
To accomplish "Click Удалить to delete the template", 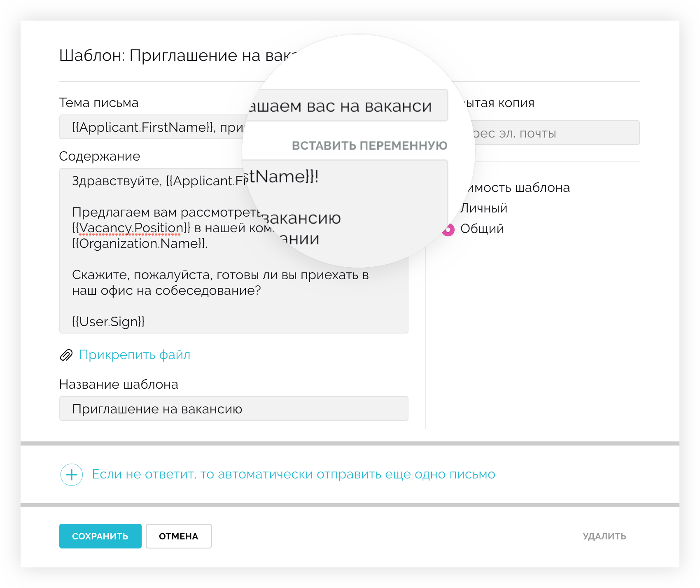I will tap(604, 536).
